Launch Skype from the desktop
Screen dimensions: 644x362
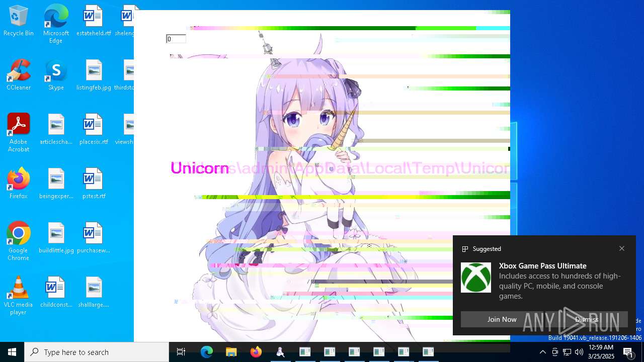[56, 75]
